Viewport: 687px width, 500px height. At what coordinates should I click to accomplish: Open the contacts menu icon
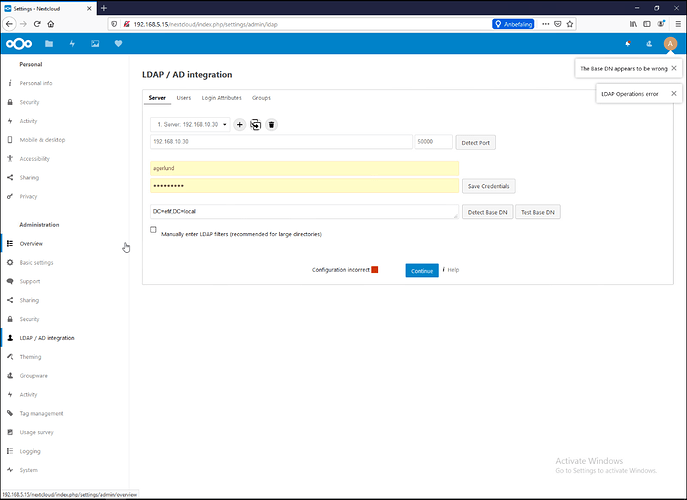(x=649, y=43)
